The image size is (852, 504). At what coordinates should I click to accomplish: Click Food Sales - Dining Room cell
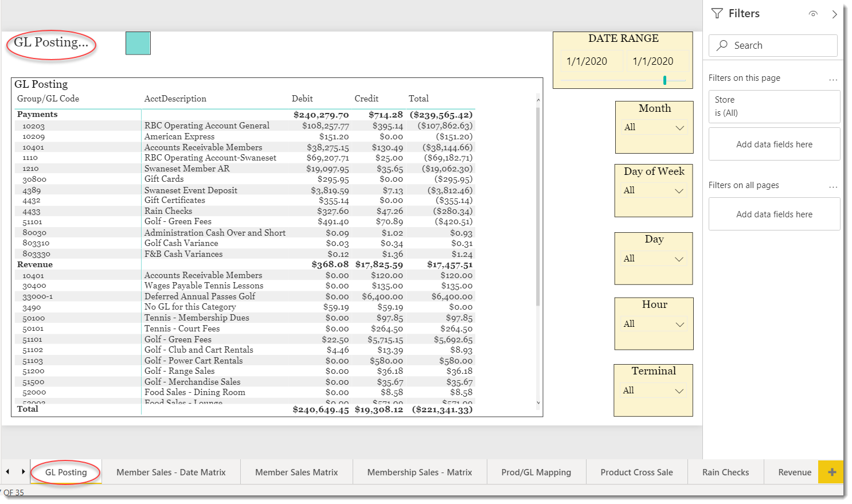tap(195, 392)
